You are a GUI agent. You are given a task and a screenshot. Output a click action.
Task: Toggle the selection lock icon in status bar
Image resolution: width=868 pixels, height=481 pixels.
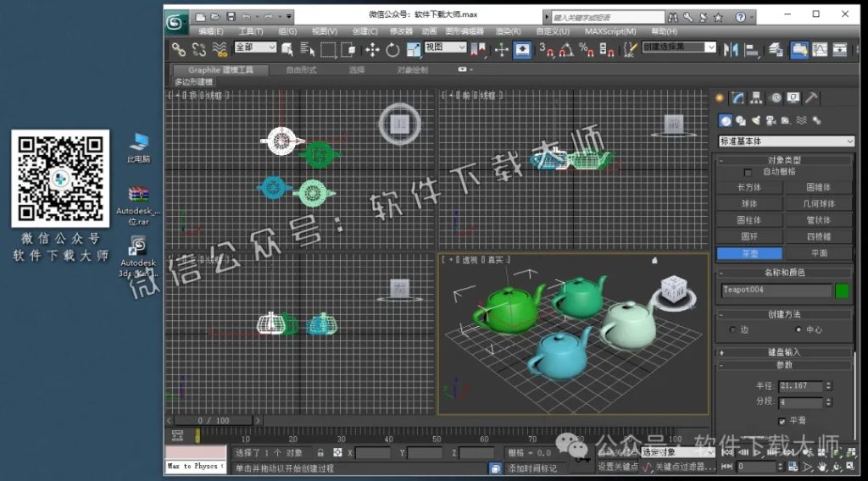point(320,453)
